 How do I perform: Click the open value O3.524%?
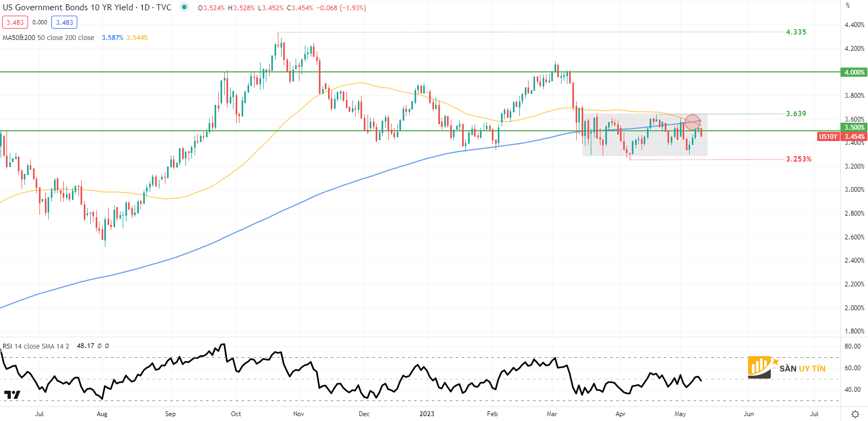[x=211, y=8]
